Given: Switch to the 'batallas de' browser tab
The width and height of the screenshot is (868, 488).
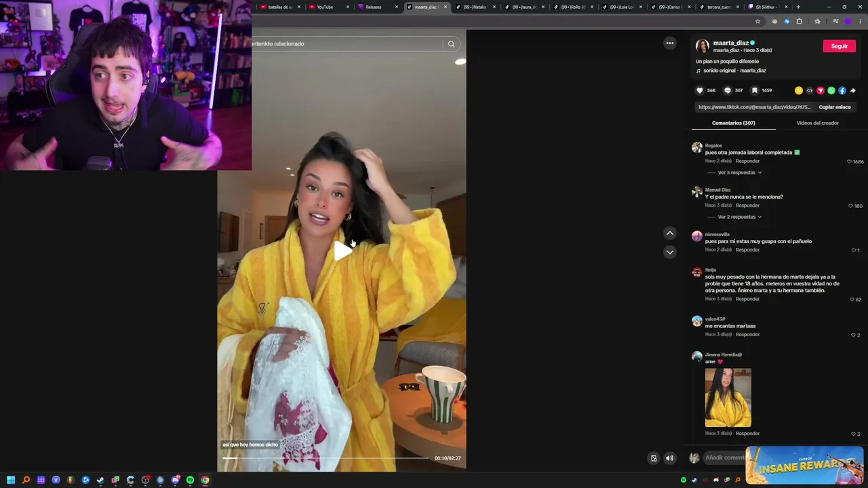Looking at the screenshot, I should pos(280,7).
